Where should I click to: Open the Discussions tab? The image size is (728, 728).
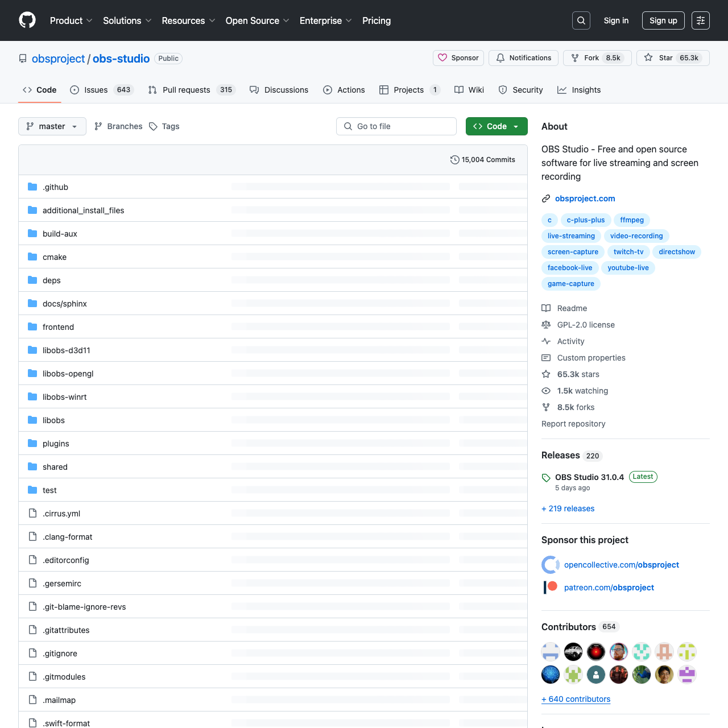(279, 90)
